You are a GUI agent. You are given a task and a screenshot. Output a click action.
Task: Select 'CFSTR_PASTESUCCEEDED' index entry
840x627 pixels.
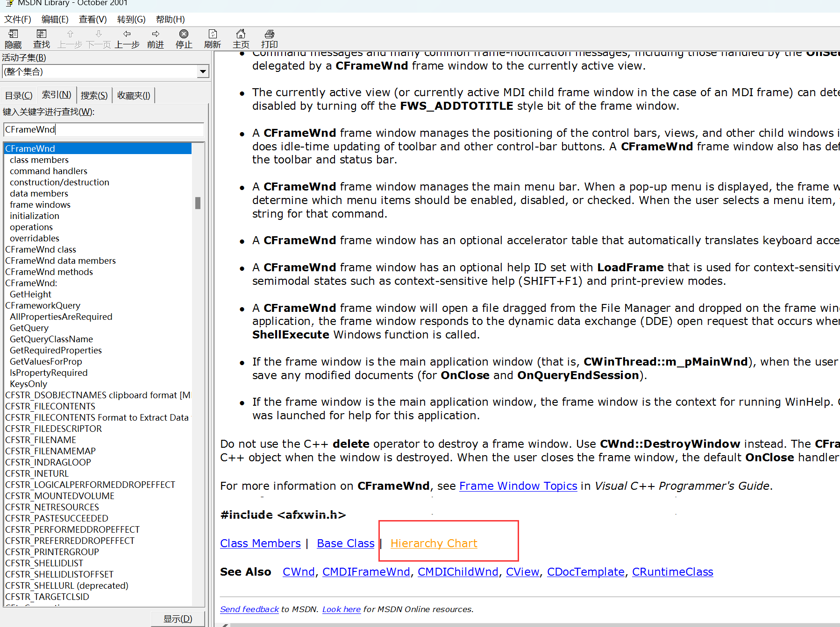[x=57, y=518]
